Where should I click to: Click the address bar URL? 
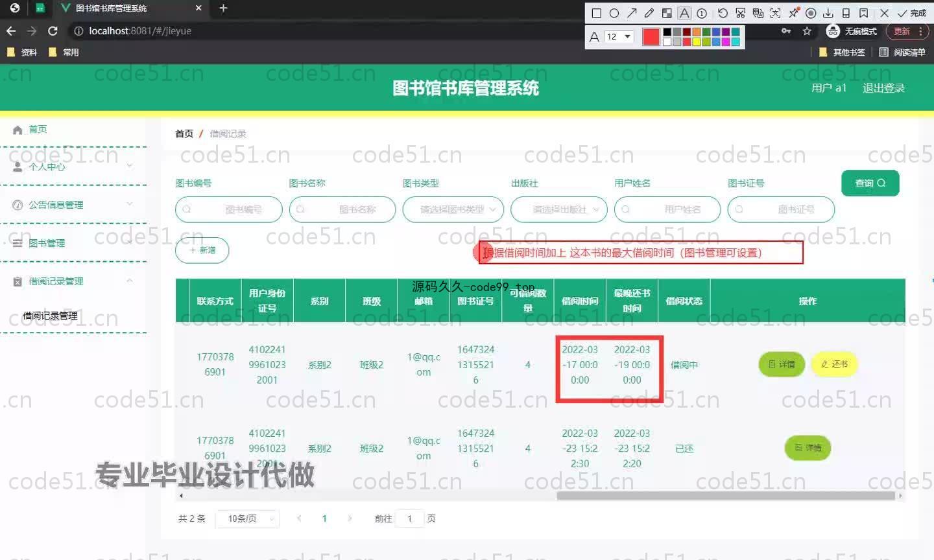140,31
